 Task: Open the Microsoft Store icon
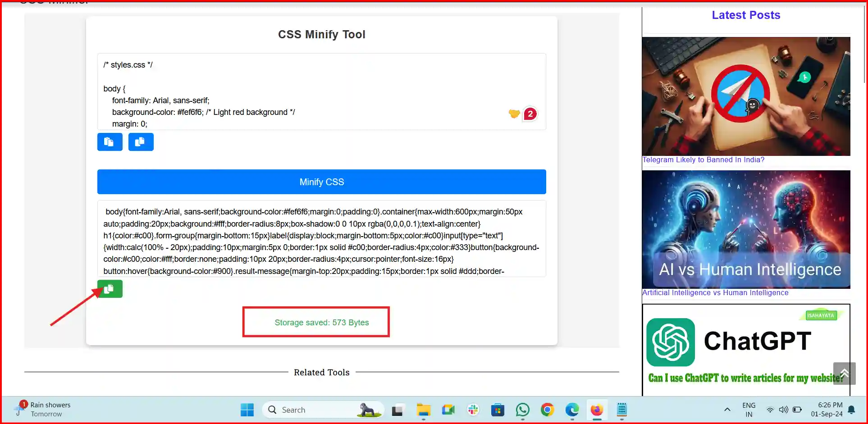(498, 410)
